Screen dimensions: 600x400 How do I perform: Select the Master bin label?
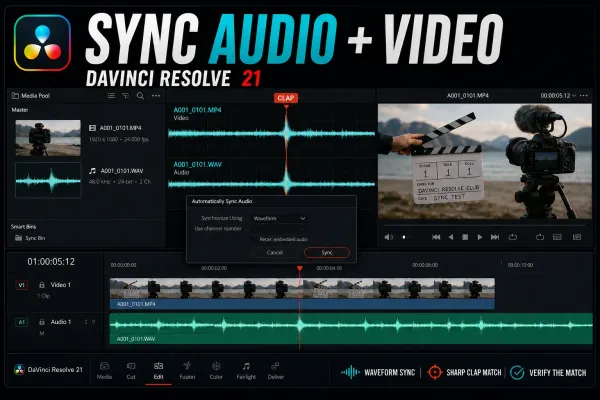tap(20, 110)
